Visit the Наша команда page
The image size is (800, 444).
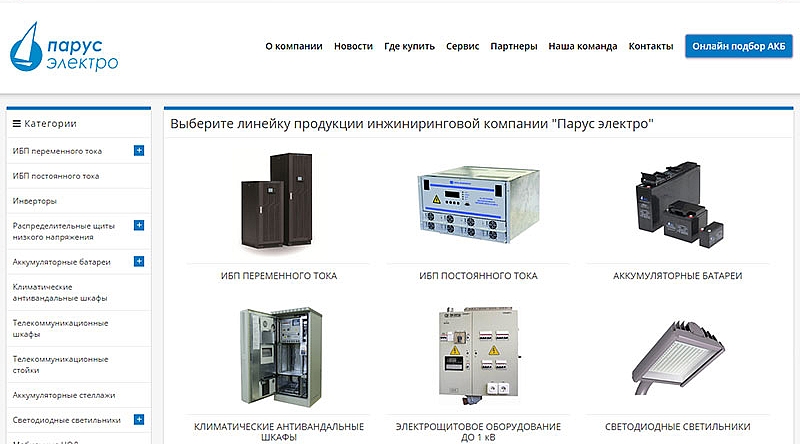click(x=582, y=47)
